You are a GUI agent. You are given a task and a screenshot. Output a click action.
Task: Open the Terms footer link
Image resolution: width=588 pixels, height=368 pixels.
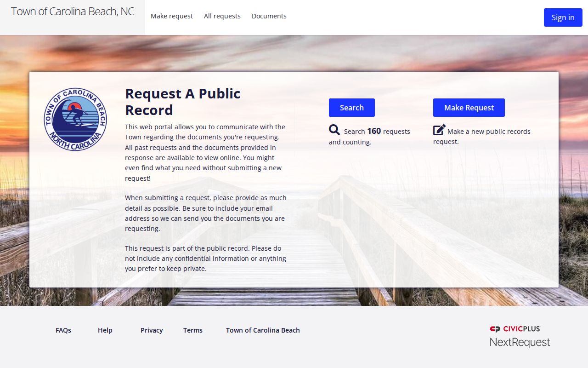pos(193,330)
